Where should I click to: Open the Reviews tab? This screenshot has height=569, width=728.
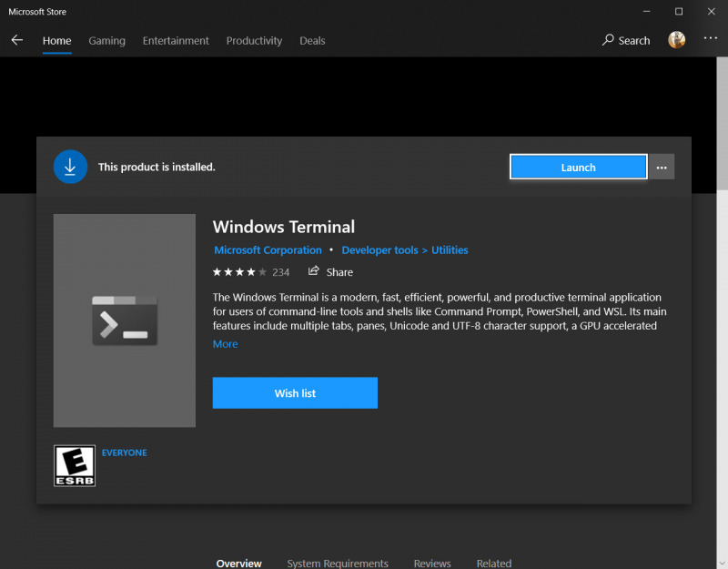coord(432,563)
